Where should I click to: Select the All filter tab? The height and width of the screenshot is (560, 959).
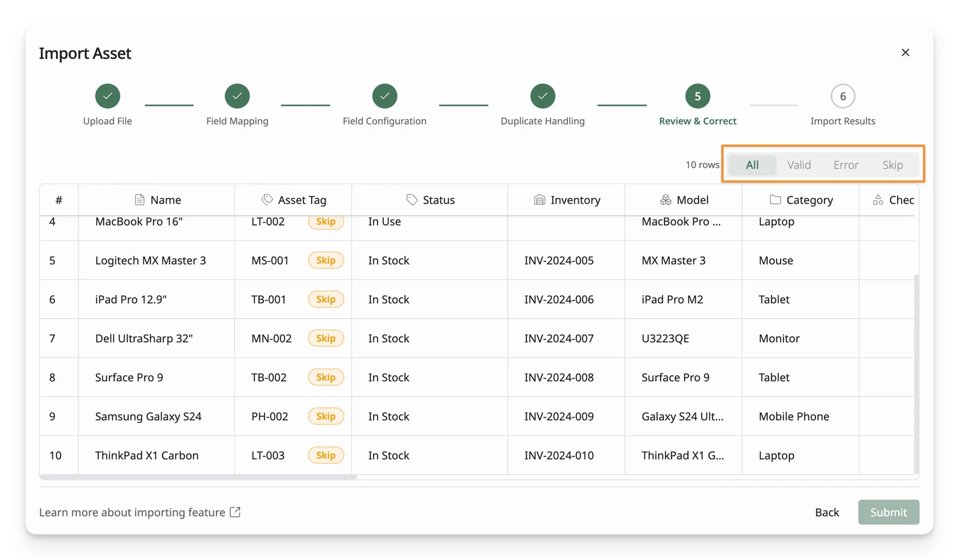752,165
